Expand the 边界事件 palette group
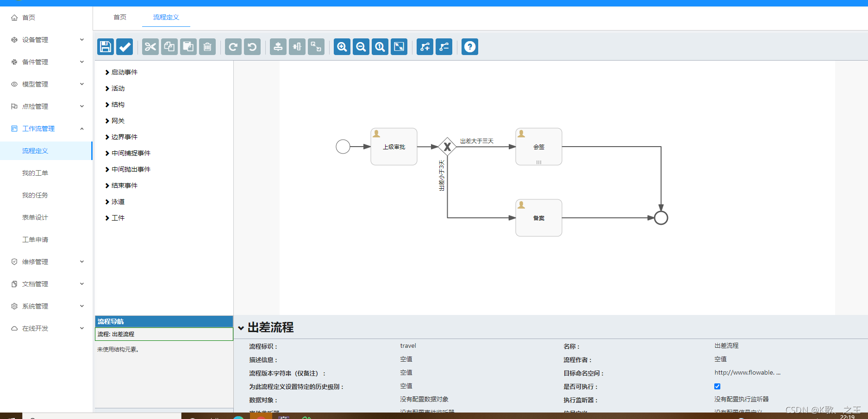 click(x=121, y=137)
